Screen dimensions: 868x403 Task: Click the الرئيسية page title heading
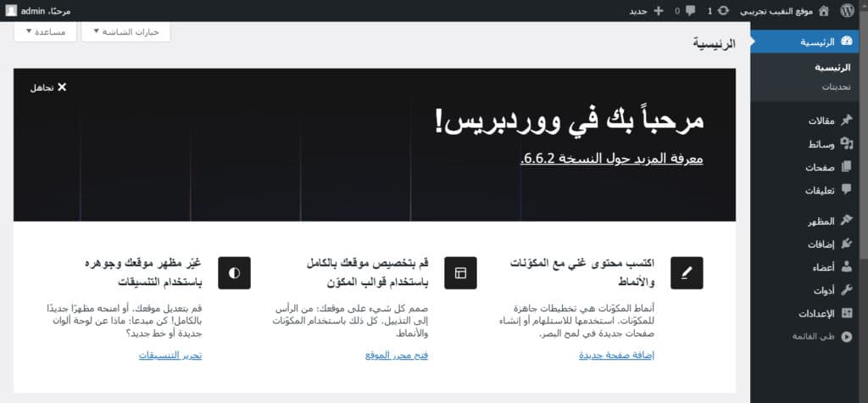pyautogui.click(x=715, y=44)
